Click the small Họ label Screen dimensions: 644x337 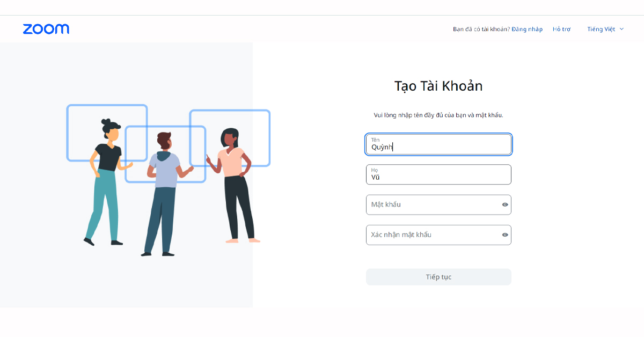tap(375, 170)
